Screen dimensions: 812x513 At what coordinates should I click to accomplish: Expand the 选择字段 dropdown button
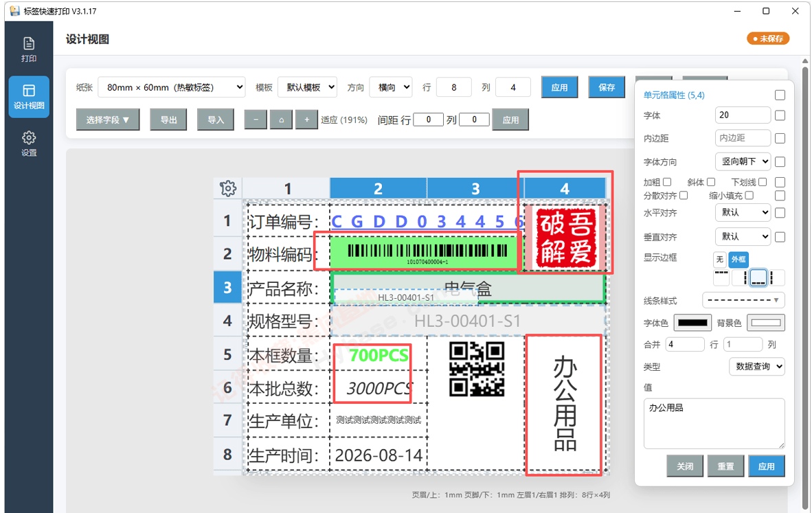[108, 119]
